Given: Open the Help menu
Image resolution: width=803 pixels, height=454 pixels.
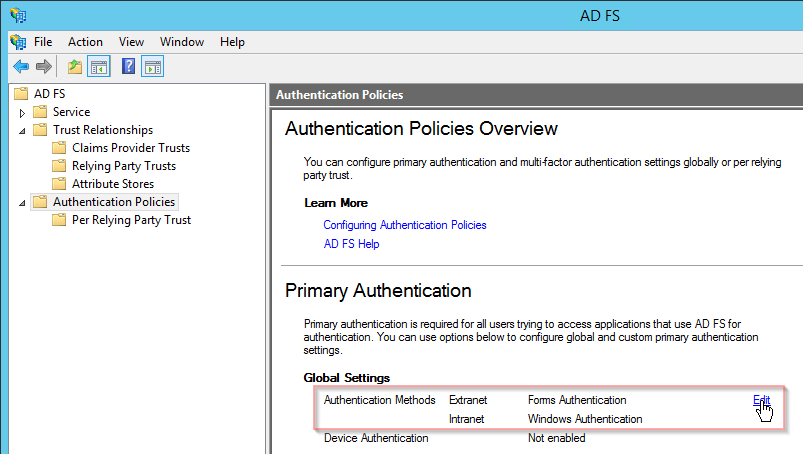Looking at the screenshot, I should tap(232, 42).
